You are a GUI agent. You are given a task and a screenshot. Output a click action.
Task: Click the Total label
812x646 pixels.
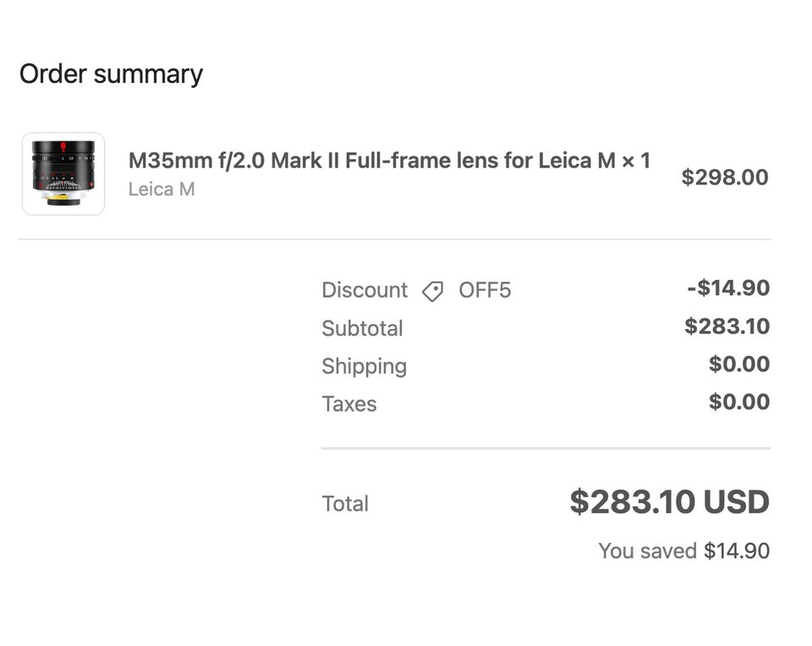[x=345, y=504]
